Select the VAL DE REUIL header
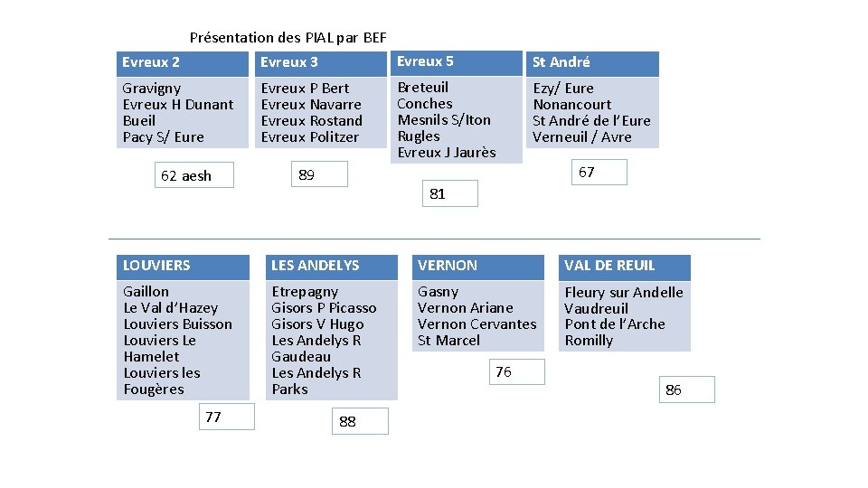Screen dimensions: 868x488 pyautogui.click(x=625, y=267)
